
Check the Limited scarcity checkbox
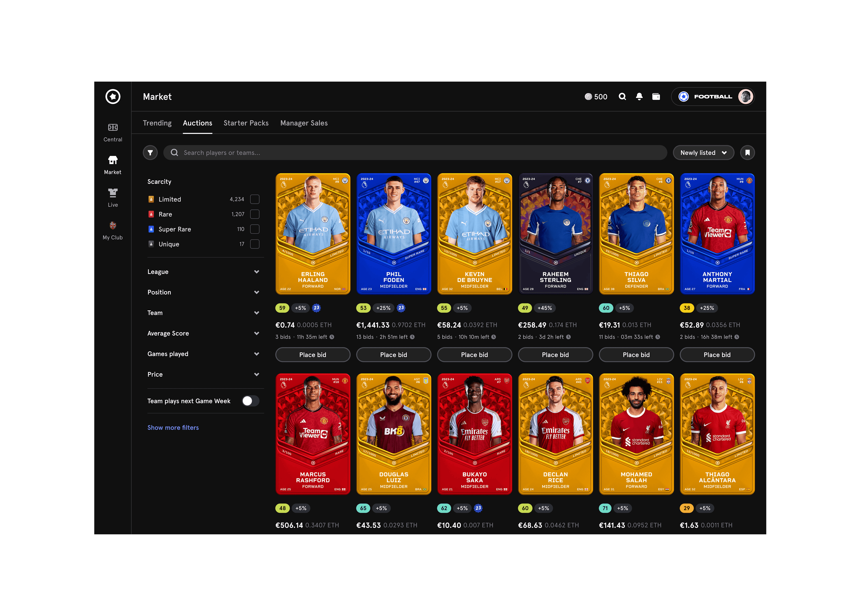[x=255, y=200]
